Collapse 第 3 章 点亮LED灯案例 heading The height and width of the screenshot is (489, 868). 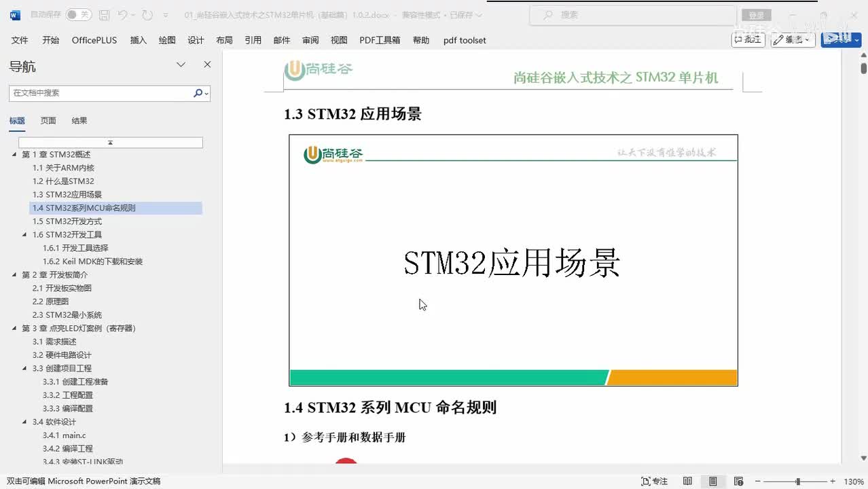pos(14,329)
